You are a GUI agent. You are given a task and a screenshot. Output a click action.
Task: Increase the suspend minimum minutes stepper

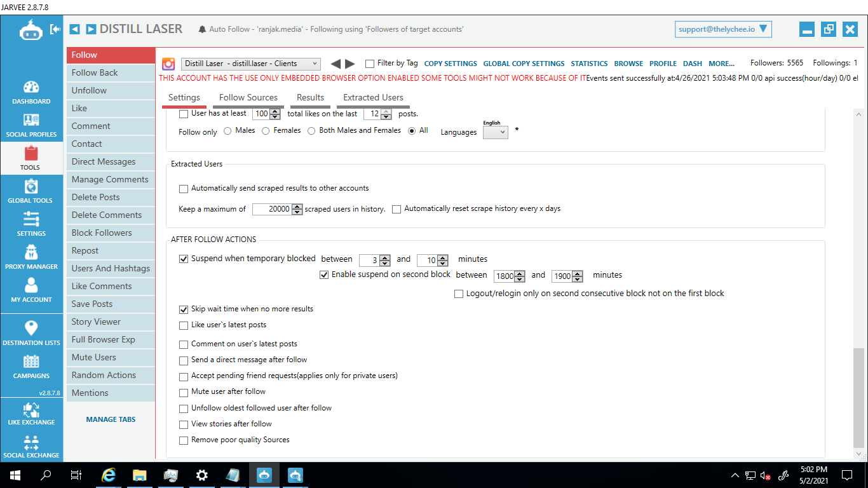pyautogui.click(x=385, y=257)
